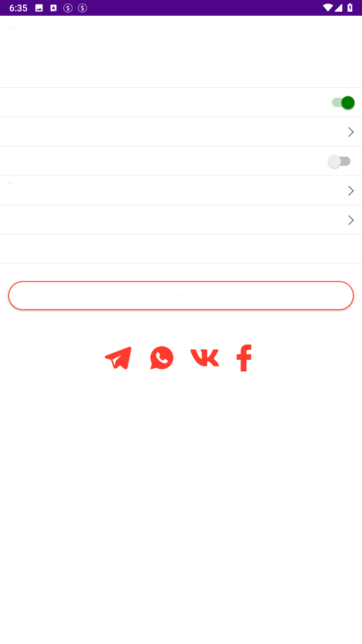Turn off the green enabled switch
362x644 pixels.
[x=343, y=103]
